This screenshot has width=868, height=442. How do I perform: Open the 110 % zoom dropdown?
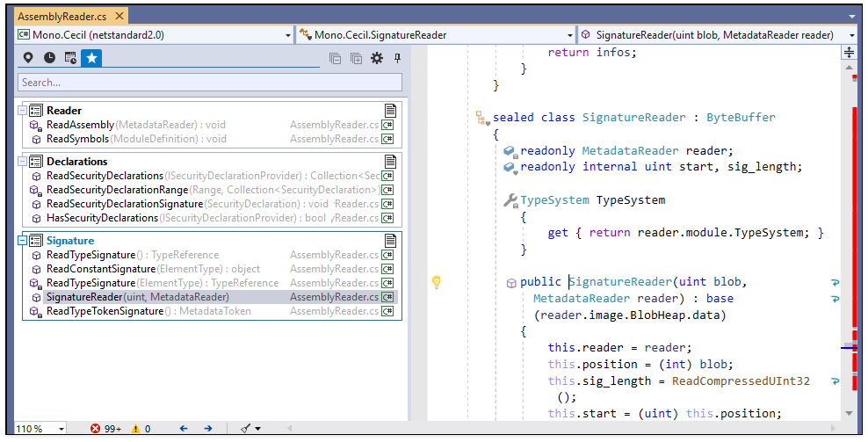(x=61, y=429)
